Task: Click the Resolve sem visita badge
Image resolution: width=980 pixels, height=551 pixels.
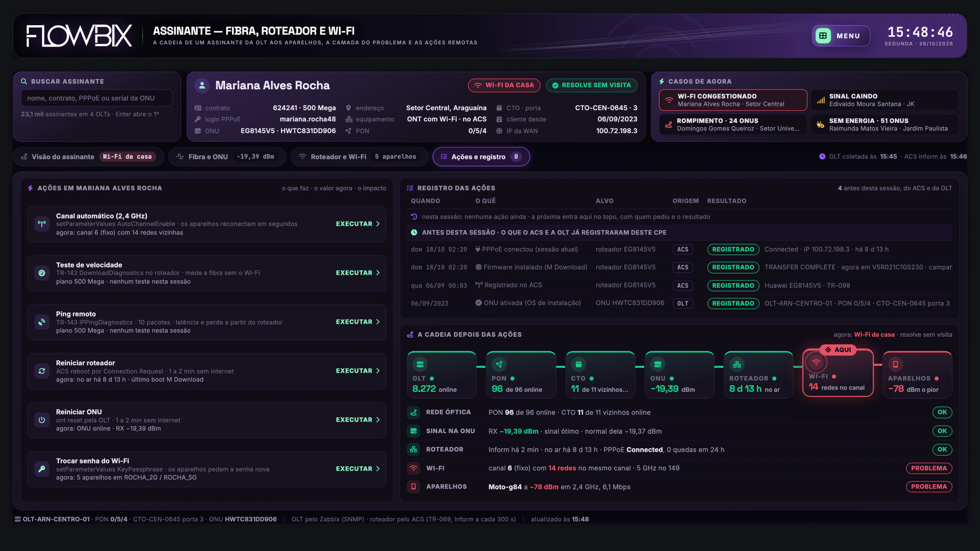Action: click(x=591, y=85)
